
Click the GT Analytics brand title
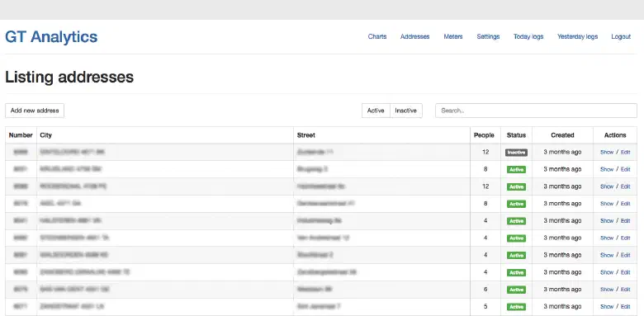pyautogui.click(x=51, y=37)
